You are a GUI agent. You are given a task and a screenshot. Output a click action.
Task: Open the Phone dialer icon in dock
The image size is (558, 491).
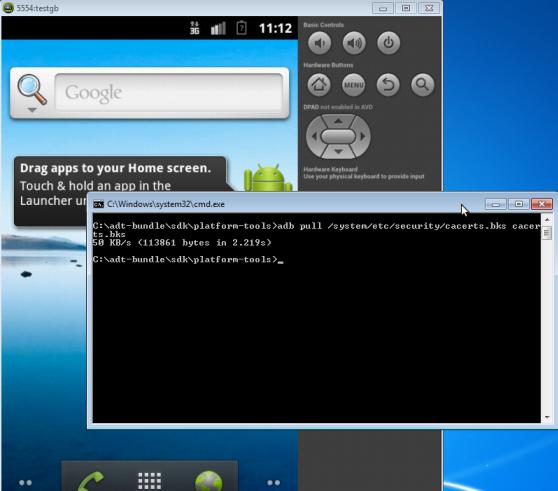point(91,480)
